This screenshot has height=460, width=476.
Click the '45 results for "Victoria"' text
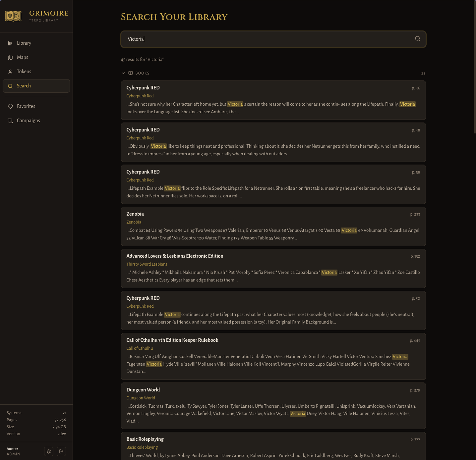click(142, 60)
